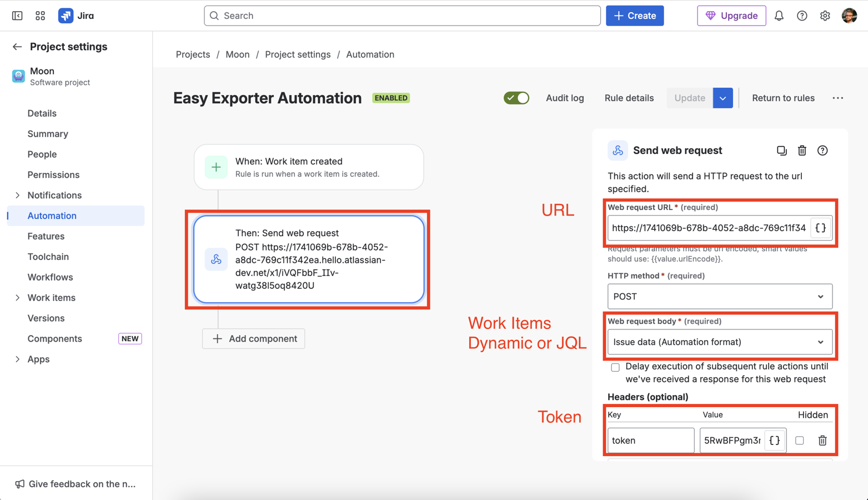
Task: Click the Moon project avatar icon
Action: [18, 76]
